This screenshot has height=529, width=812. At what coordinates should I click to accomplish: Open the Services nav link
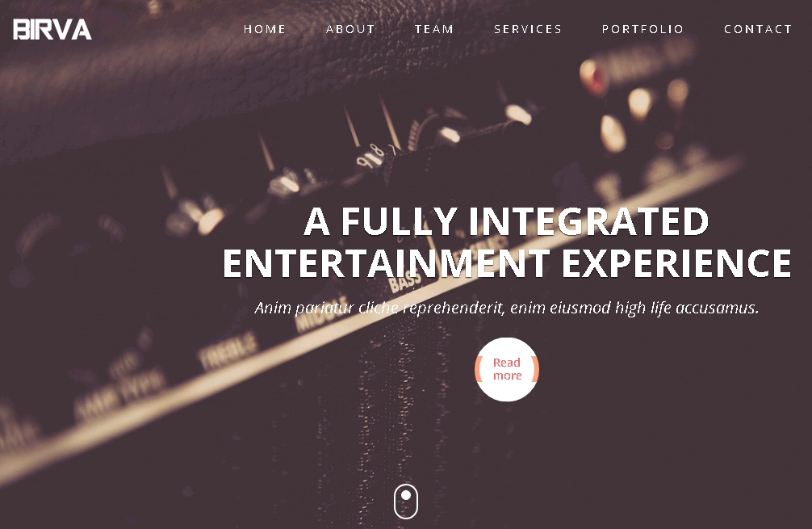(x=528, y=29)
